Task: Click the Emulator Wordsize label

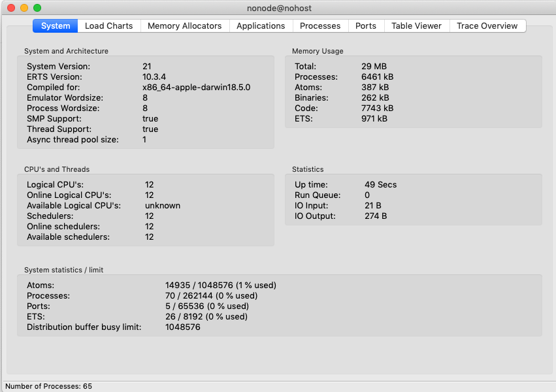Action: pyautogui.click(x=65, y=98)
